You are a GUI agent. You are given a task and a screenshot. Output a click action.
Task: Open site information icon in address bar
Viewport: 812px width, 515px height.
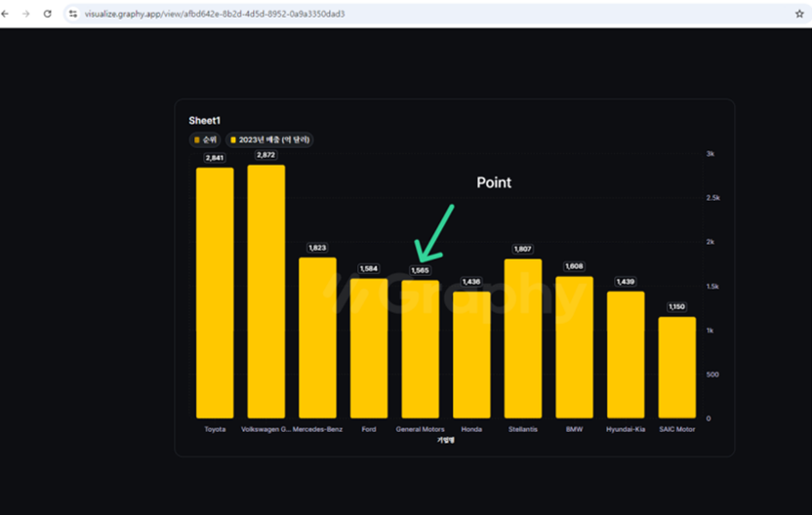(73, 14)
